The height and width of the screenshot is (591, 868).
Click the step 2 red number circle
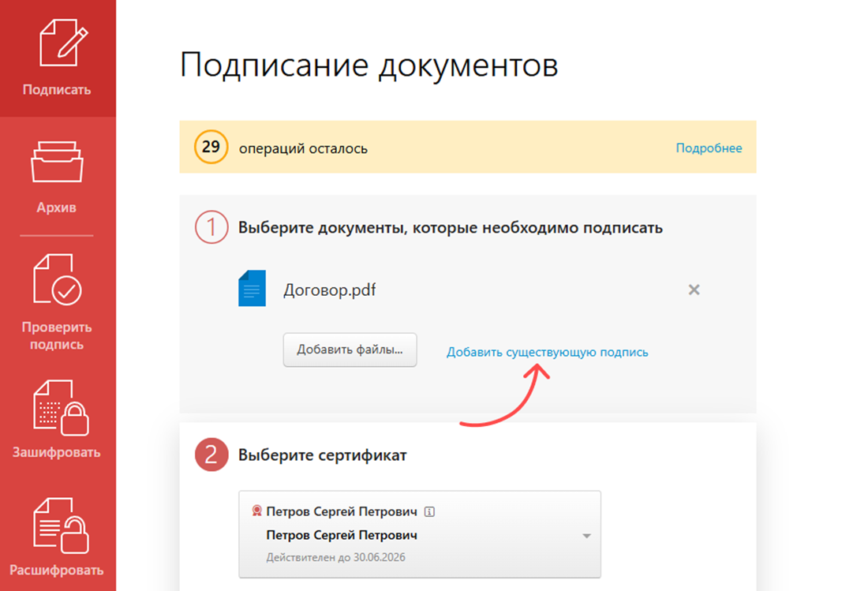pos(211,455)
